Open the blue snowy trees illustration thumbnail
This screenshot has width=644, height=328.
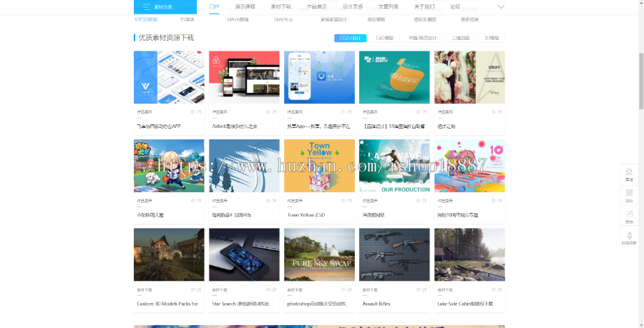click(x=244, y=166)
